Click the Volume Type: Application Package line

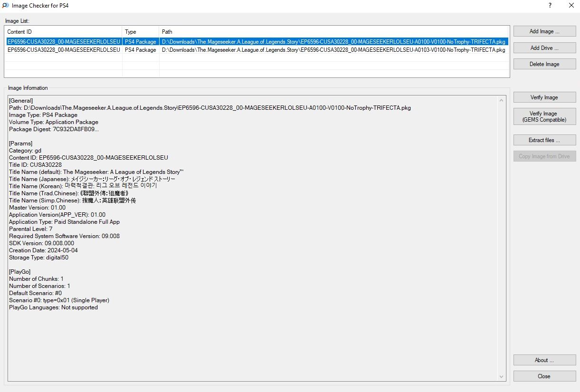click(x=54, y=122)
